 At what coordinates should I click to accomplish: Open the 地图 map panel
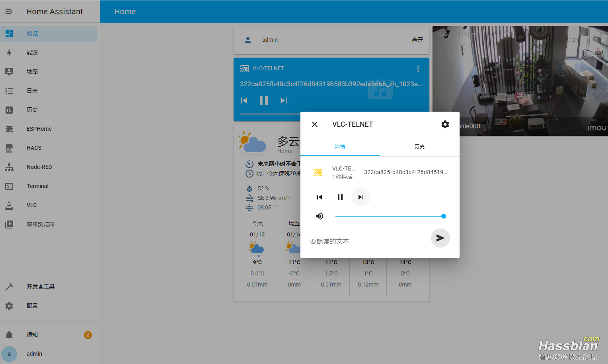(x=49, y=72)
